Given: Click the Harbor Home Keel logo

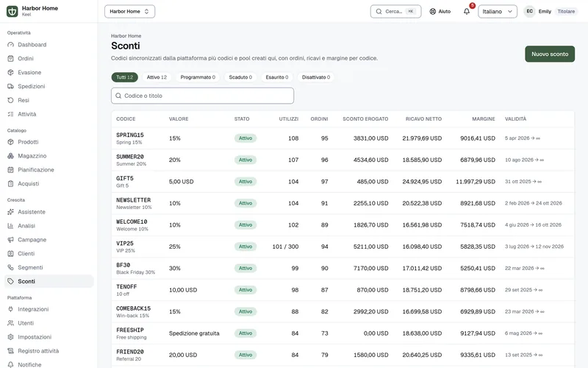Looking at the screenshot, I should pyautogui.click(x=12, y=11).
